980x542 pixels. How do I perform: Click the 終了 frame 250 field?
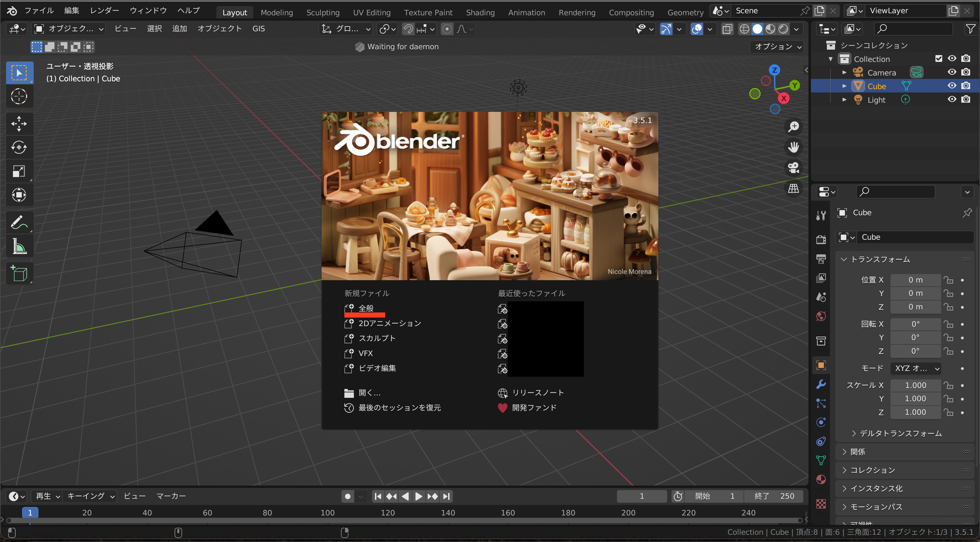coord(773,496)
